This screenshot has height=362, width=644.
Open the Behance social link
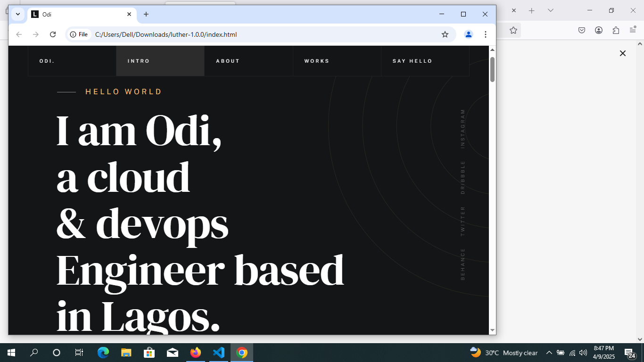coord(463,264)
